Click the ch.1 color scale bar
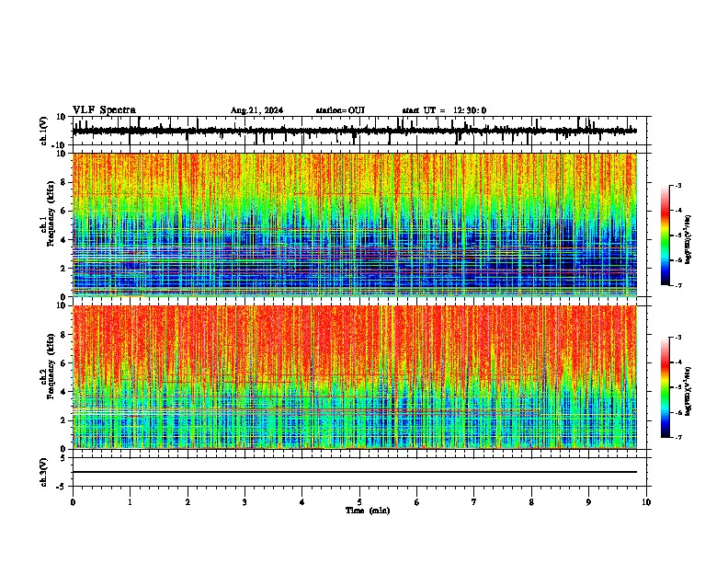 665,236
